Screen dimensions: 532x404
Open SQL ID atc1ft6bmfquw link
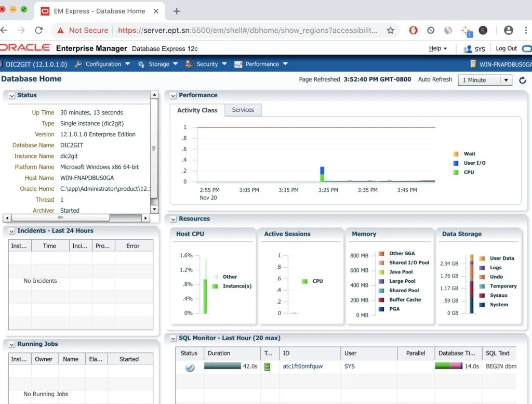coord(303,367)
